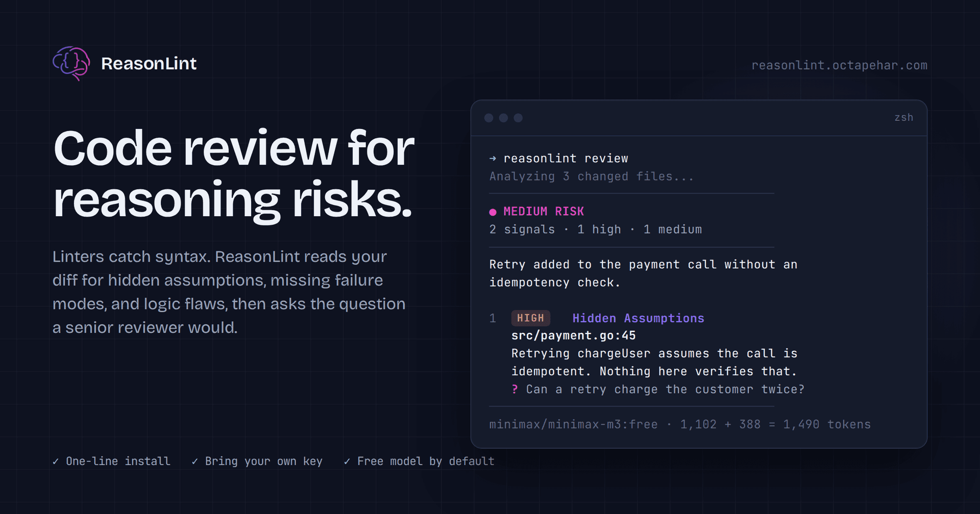Click the signal number 1 in the terminal

(x=493, y=318)
